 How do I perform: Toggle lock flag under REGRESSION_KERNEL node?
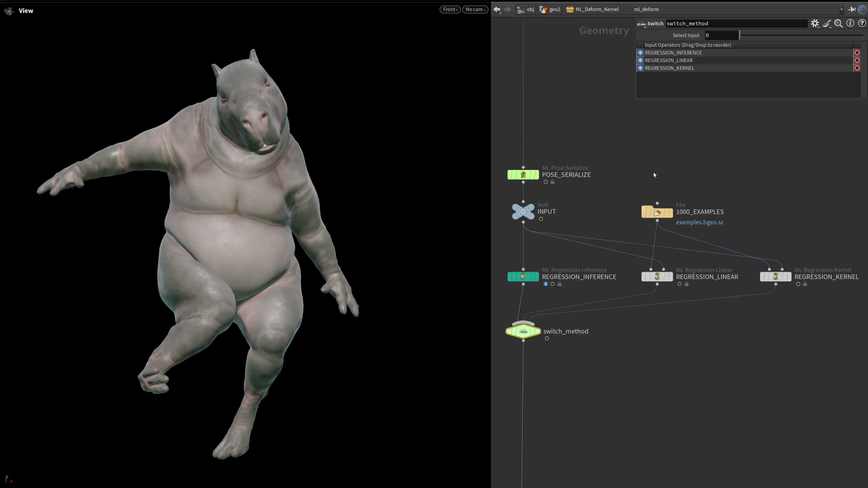click(x=805, y=284)
